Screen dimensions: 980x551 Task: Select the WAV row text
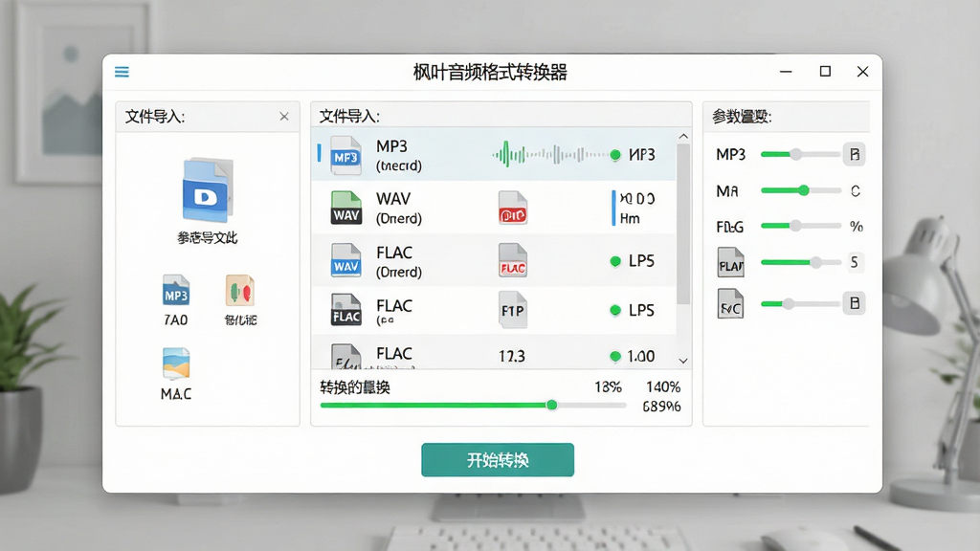coord(399,208)
